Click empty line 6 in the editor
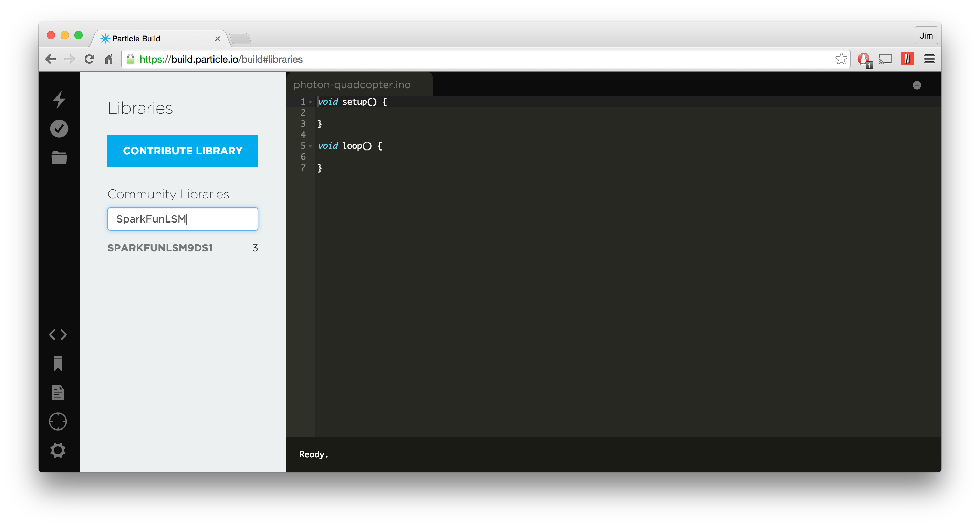Viewport: 980px width, 527px height. [628, 157]
